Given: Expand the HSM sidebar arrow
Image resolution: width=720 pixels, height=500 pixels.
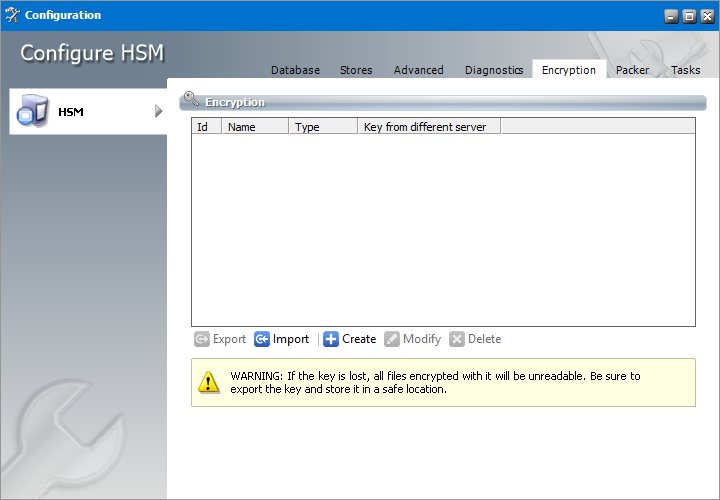Looking at the screenshot, I should [158, 111].
